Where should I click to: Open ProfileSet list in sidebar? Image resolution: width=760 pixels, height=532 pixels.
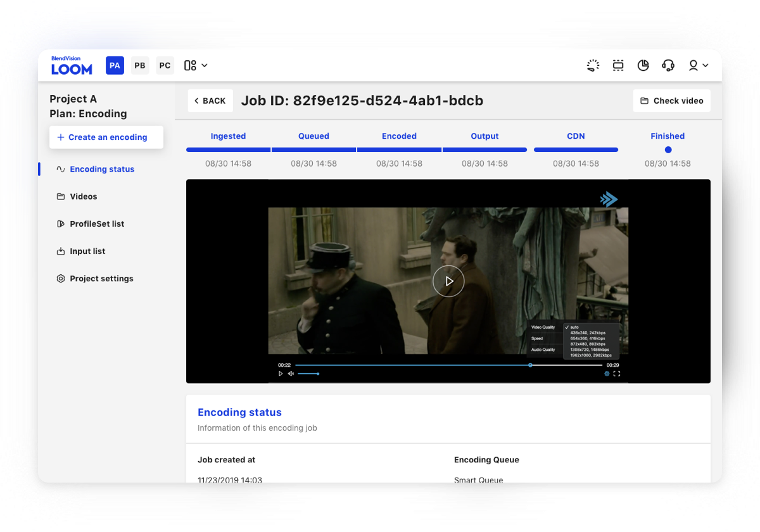tap(90, 224)
